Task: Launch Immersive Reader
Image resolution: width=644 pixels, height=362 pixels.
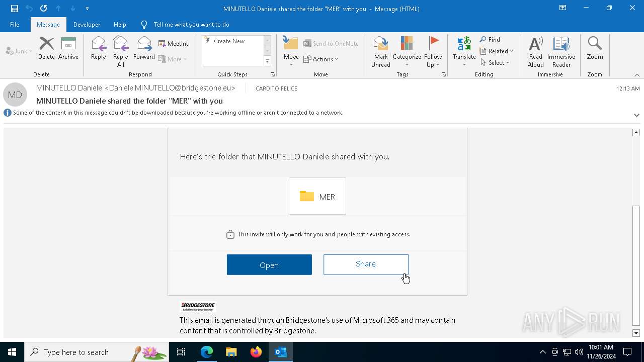Action: 561,51
